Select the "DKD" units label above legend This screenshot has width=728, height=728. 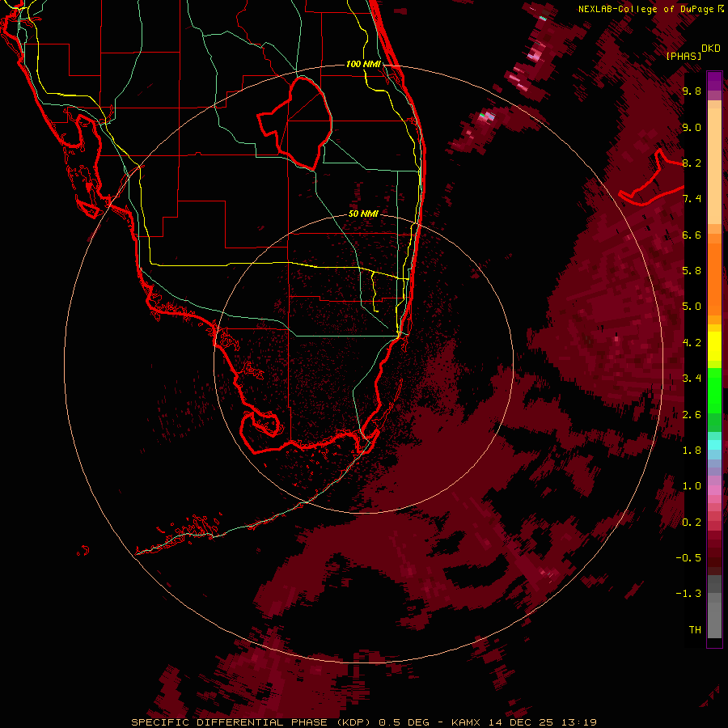pos(711,49)
